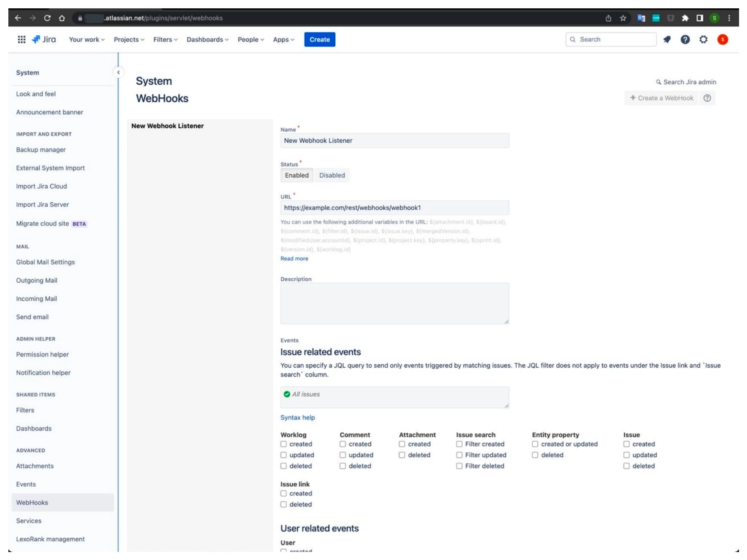Click the blue Create button
Image resolution: width=747 pixels, height=560 pixels.
pyautogui.click(x=319, y=39)
